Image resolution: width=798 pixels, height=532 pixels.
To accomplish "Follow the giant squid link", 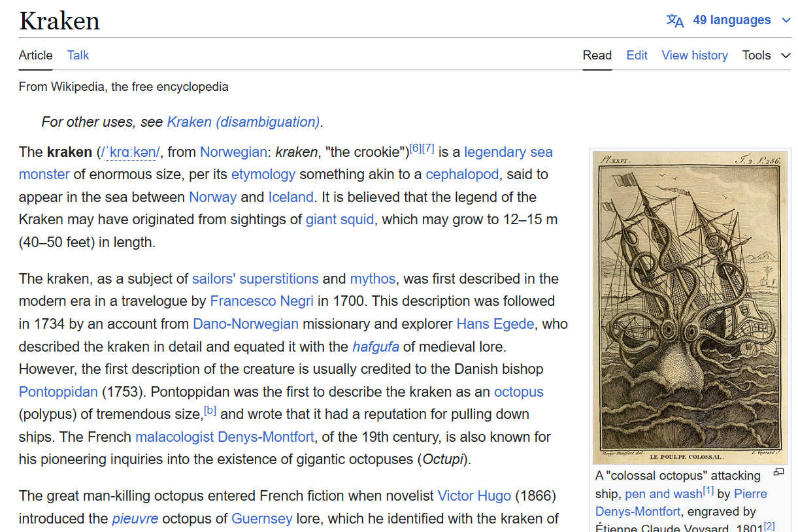I will pos(340,220).
